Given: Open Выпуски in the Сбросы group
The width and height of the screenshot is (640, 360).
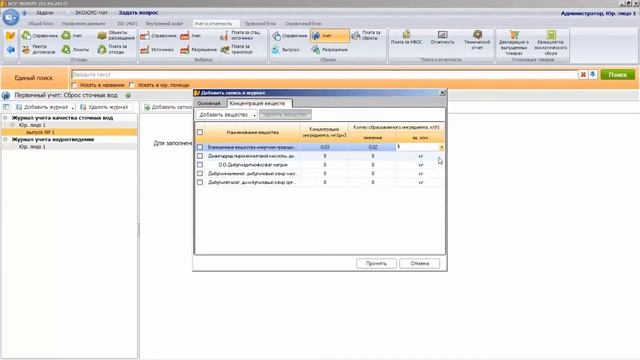Looking at the screenshot, I should coord(286,49).
